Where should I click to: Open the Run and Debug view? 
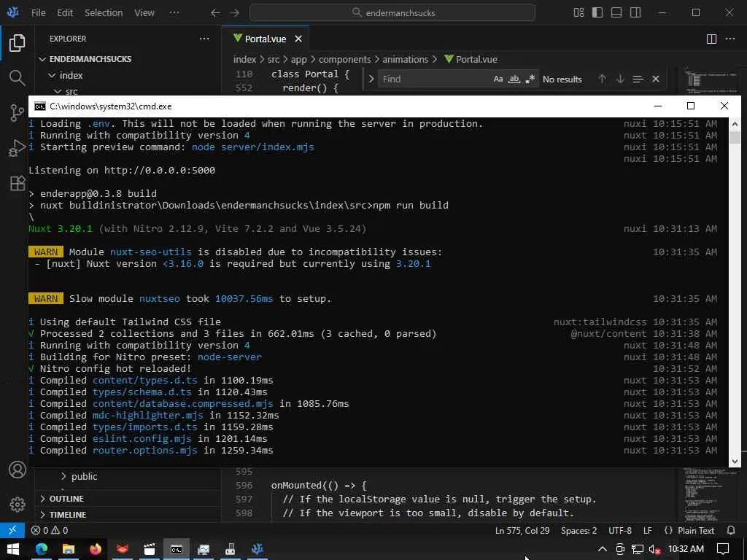point(18,148)
